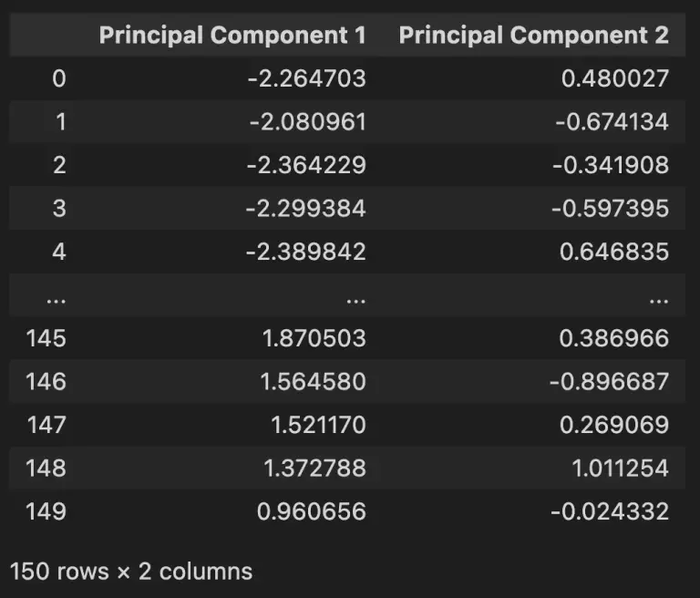Click the value -0.896687 in row 146
Image resolution: width=700 pixels, height=598 pixels.
pos(610,381)
